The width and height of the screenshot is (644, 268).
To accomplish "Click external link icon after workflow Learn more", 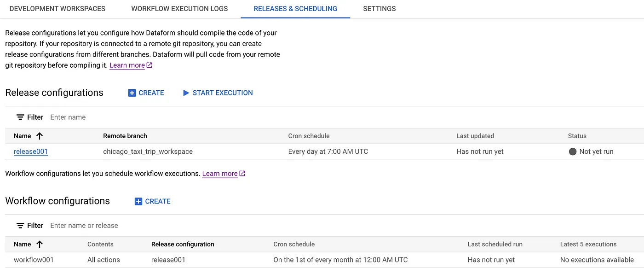I will pyautogui.click(x=242, y=174).
